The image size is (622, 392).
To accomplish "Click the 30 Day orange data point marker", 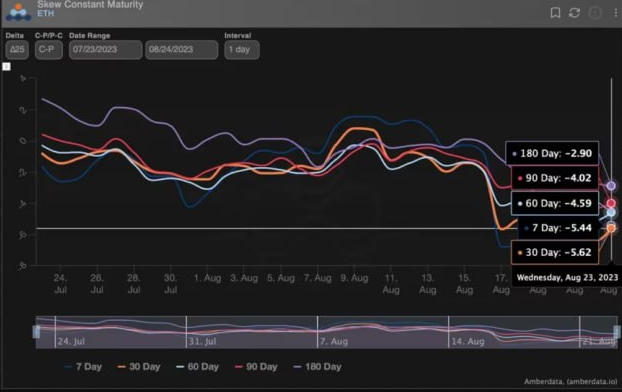I will pyautogui.click(x=611, y=228).
